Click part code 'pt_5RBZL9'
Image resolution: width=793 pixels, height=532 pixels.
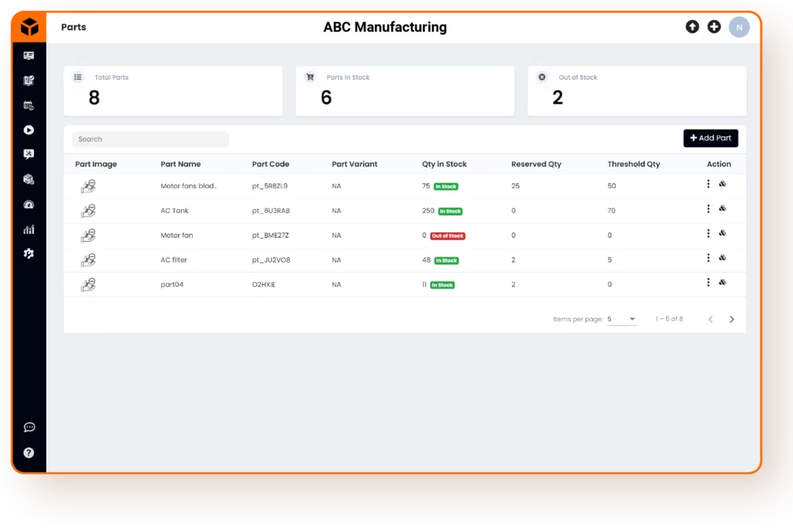pyautogui.click(x=269, y=186)
